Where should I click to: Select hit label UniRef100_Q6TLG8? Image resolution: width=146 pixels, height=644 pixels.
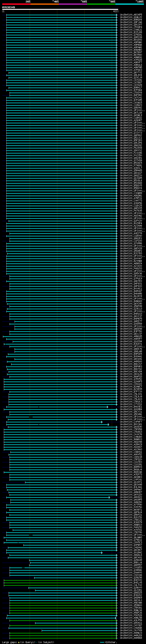(131, 113)
